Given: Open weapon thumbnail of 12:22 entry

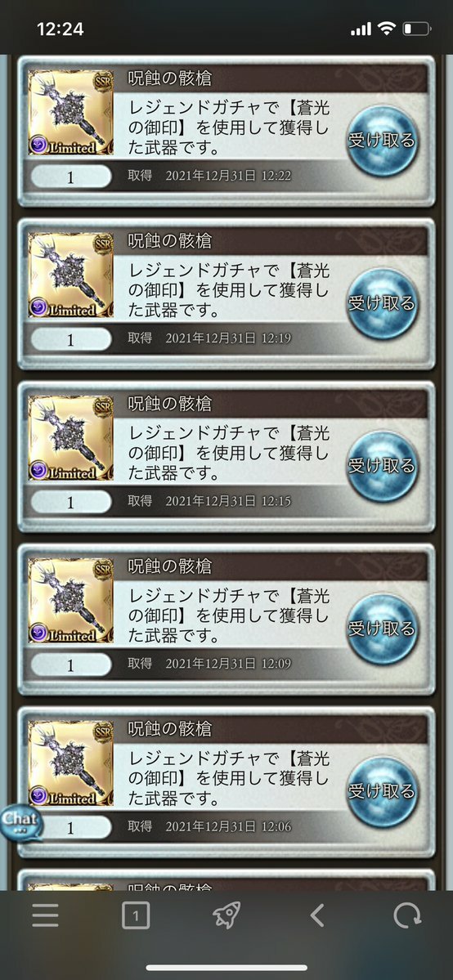Looking at the screenshot, I should click(70, 113).
